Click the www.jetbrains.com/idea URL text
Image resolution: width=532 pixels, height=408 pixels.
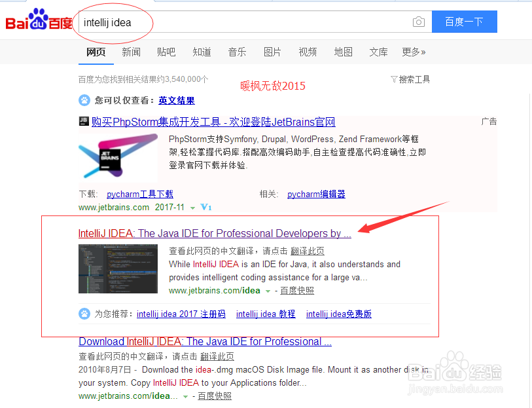click(215, 291)
